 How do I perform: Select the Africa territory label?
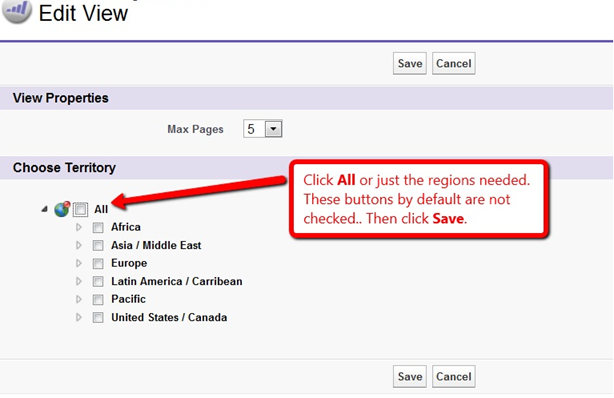click(126, 227)
